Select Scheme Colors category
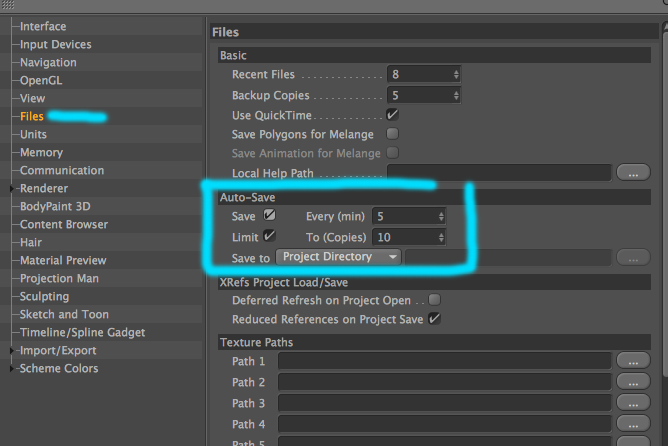The image size is (668, 446). click(x=59, y=368)
